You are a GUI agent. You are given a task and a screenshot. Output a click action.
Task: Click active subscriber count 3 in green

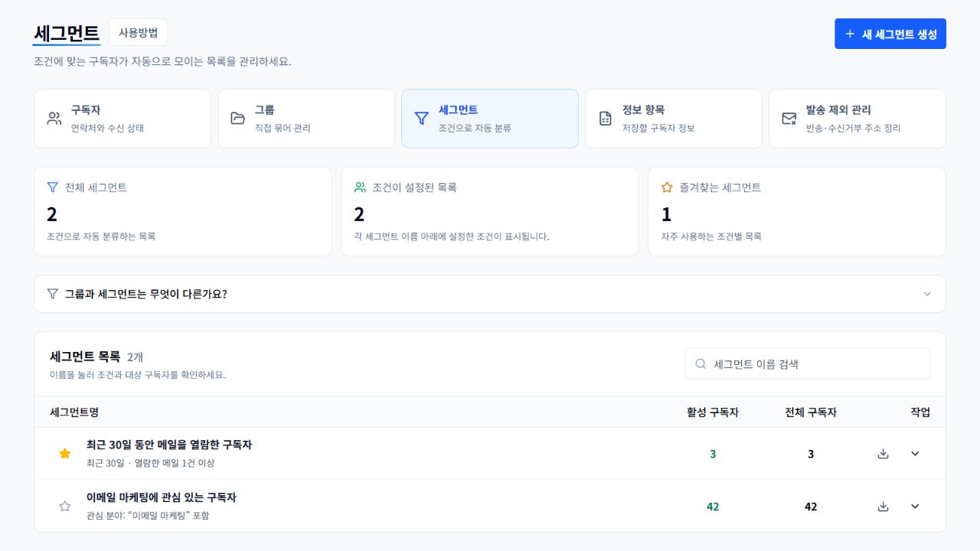click(713, 454)
